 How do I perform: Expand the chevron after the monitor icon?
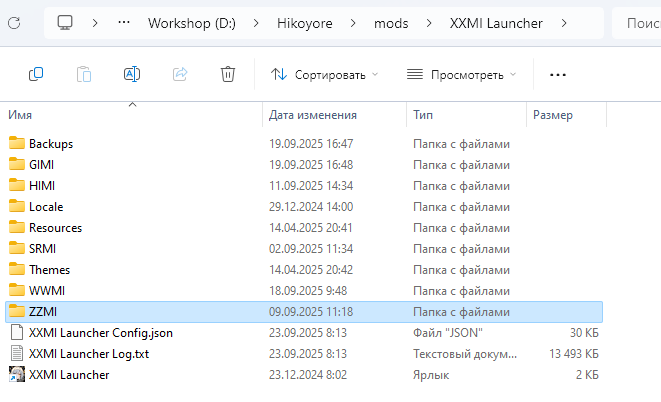pos(95,23)
